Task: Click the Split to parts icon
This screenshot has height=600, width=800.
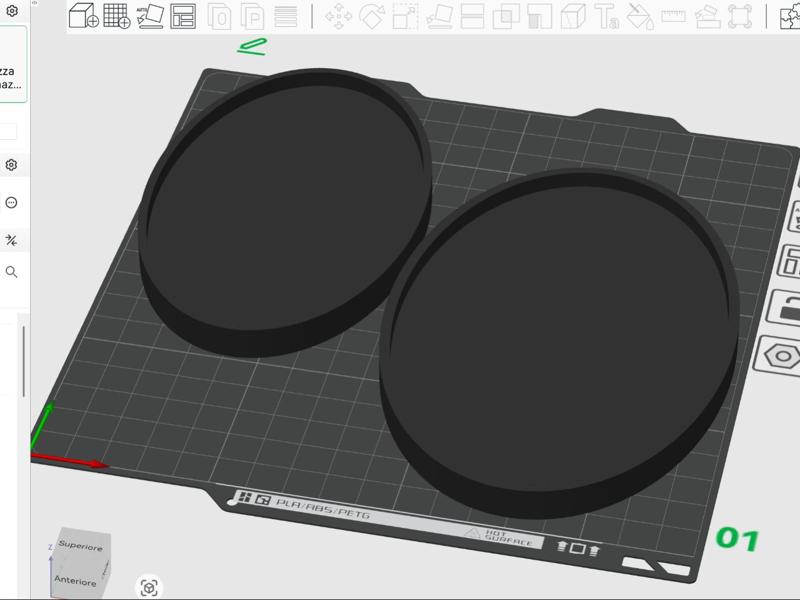Action: point(253,16)
